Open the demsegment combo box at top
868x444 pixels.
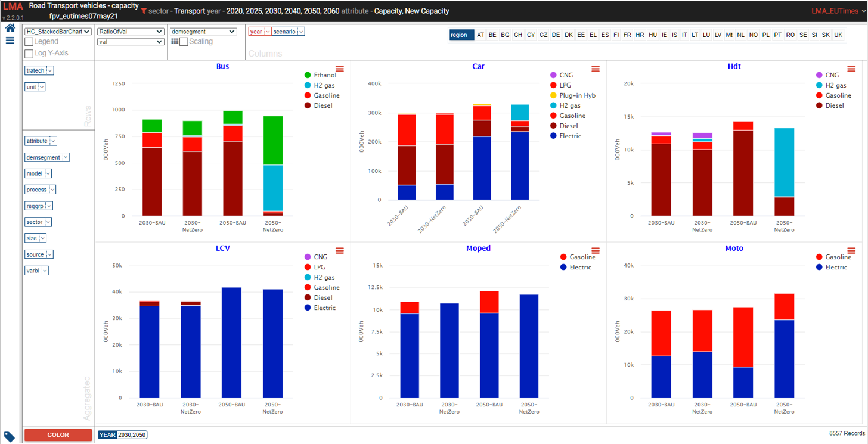tap(203, 32)
